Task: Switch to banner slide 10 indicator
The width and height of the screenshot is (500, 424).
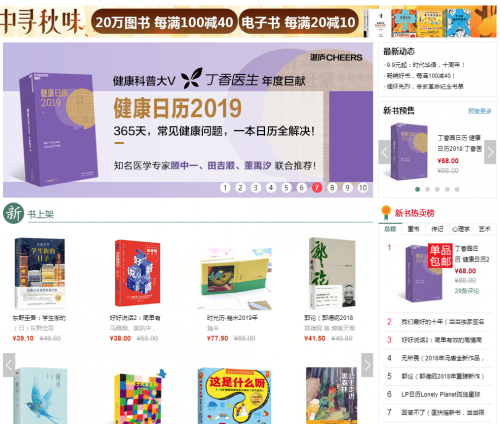Action: (363, 188)
